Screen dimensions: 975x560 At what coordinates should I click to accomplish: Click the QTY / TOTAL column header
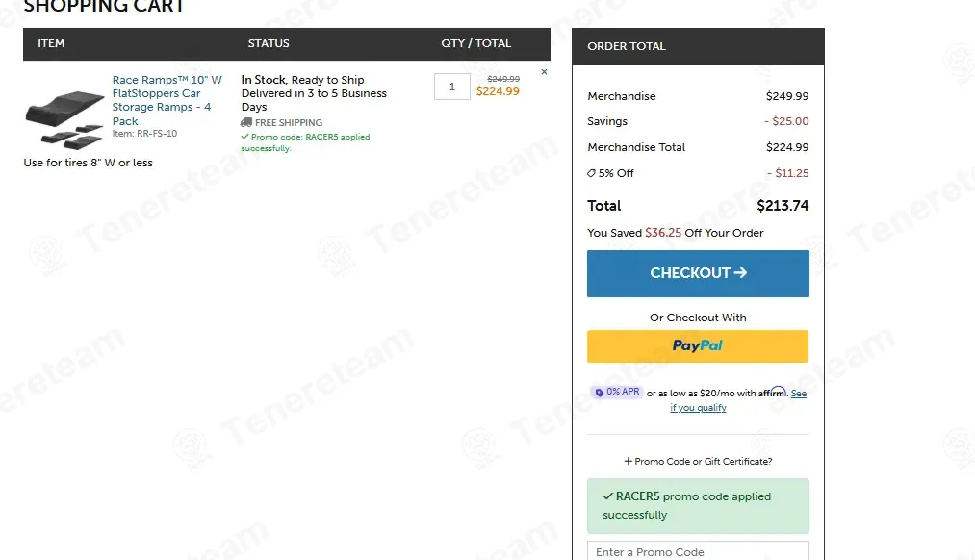(x=476, y=43)
